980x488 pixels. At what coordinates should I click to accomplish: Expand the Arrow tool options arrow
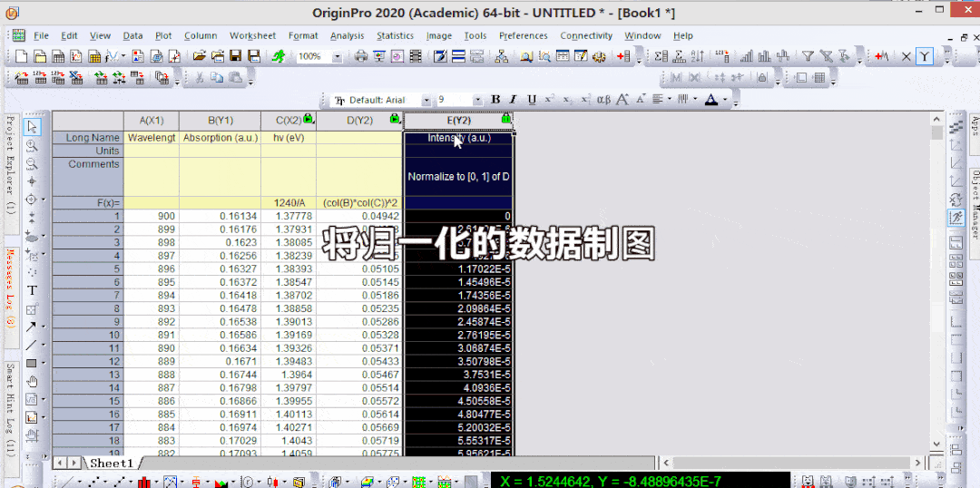(44, 327)
